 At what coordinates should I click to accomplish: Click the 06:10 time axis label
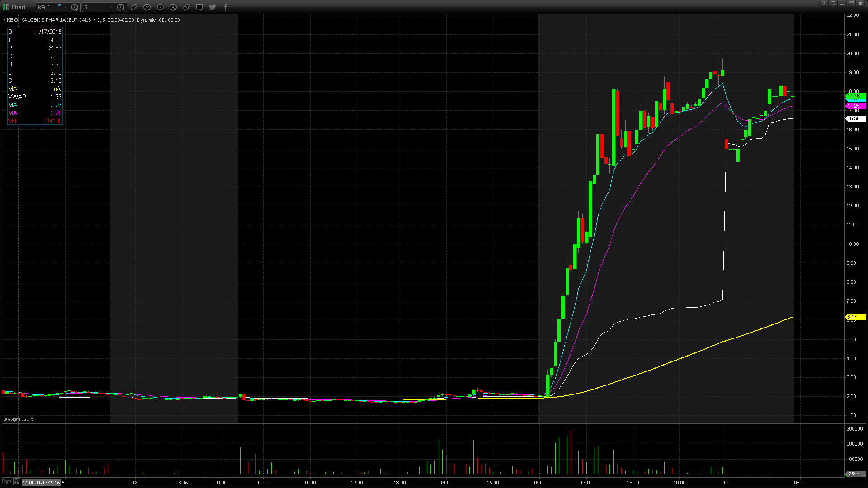point(800,483)
